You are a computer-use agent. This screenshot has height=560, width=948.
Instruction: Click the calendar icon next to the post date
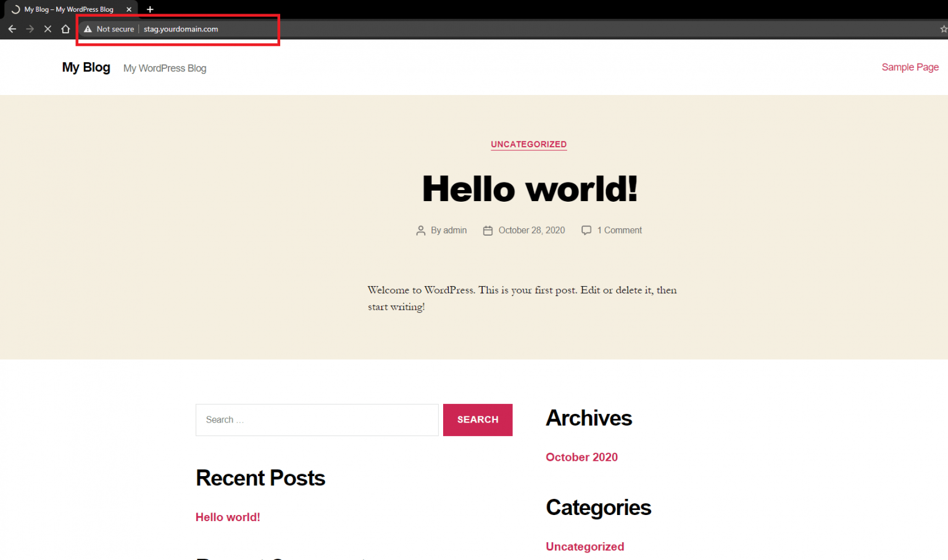pyautogui.click(x=488, y=230)
